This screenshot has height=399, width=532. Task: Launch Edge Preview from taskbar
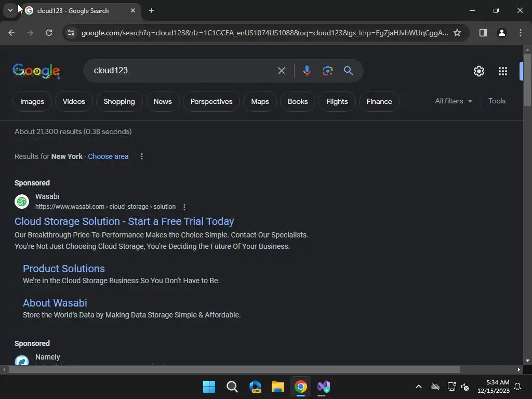(x=255, y=387)
